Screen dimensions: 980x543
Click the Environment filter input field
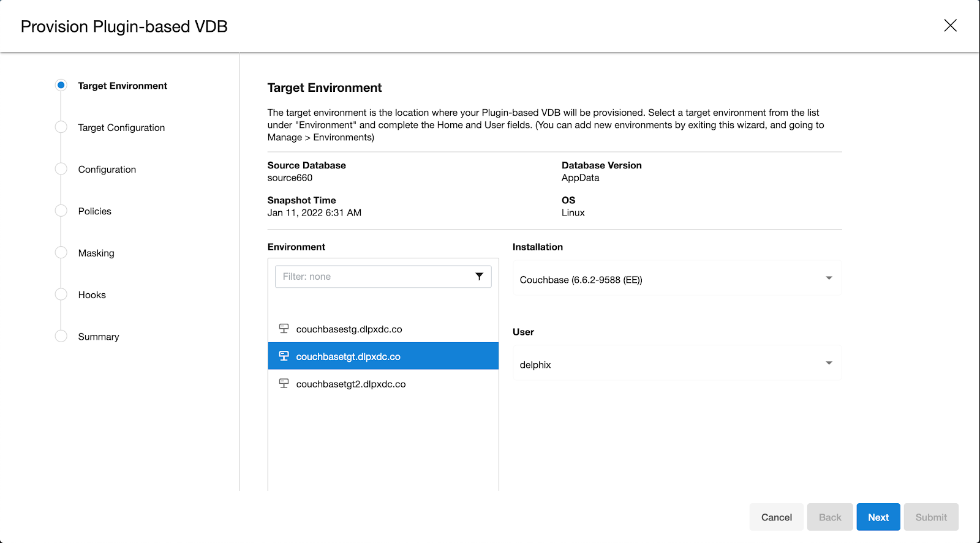tap(374, 277)
